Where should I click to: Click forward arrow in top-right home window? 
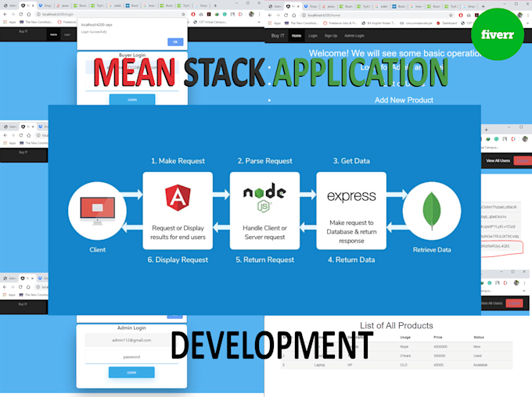click(278, 16)
